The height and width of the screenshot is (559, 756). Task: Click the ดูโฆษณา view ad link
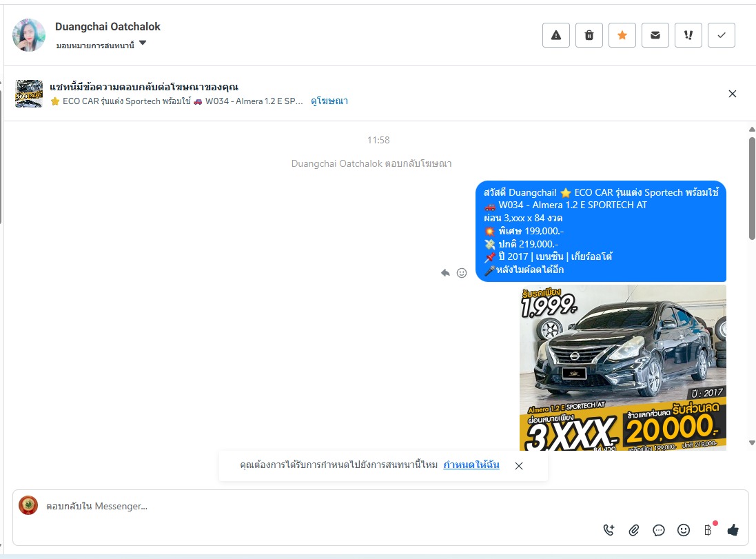329,101
